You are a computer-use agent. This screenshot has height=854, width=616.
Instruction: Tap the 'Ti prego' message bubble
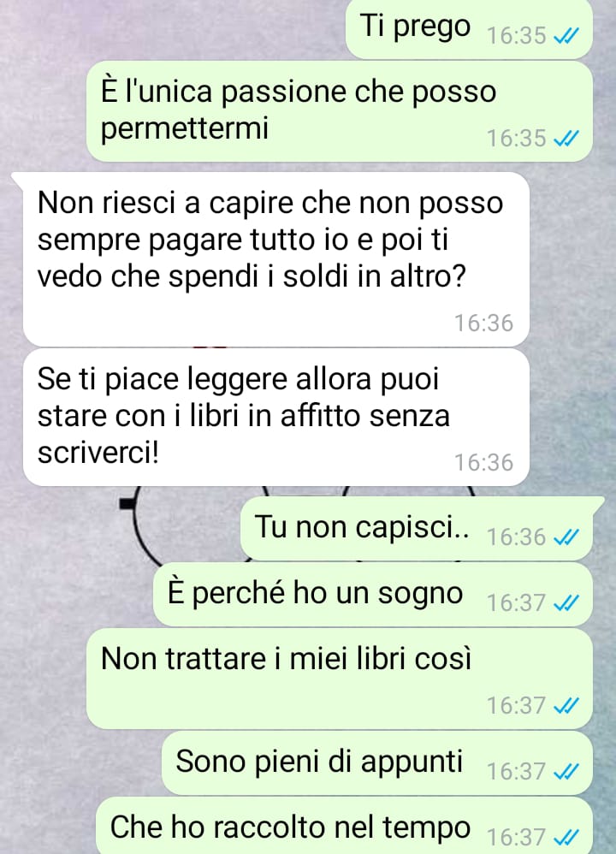pos(469,28)
